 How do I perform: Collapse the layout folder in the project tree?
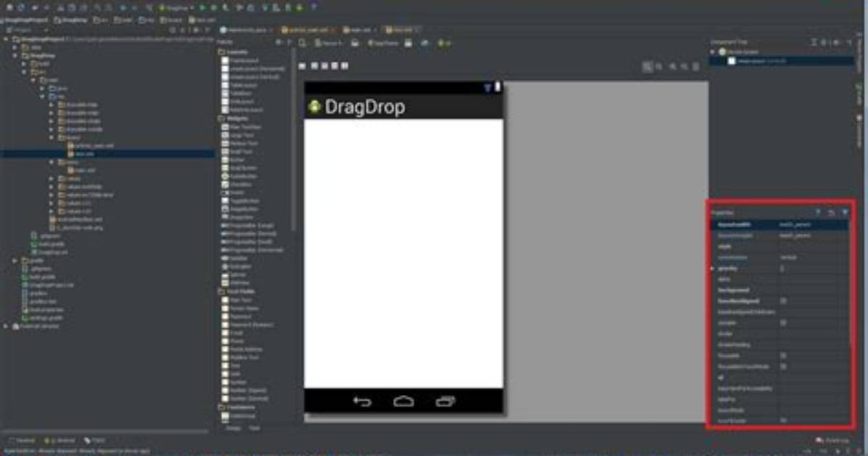(52, 137)
